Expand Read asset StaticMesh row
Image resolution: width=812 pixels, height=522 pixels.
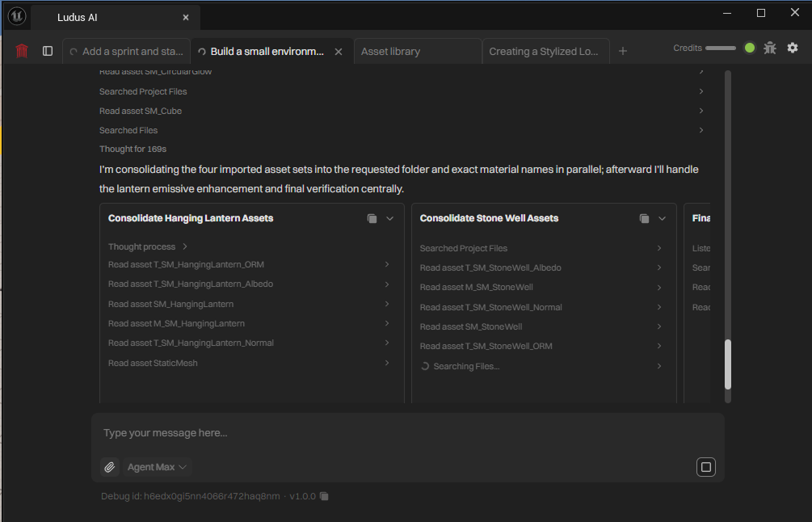[x=249, y=363]
